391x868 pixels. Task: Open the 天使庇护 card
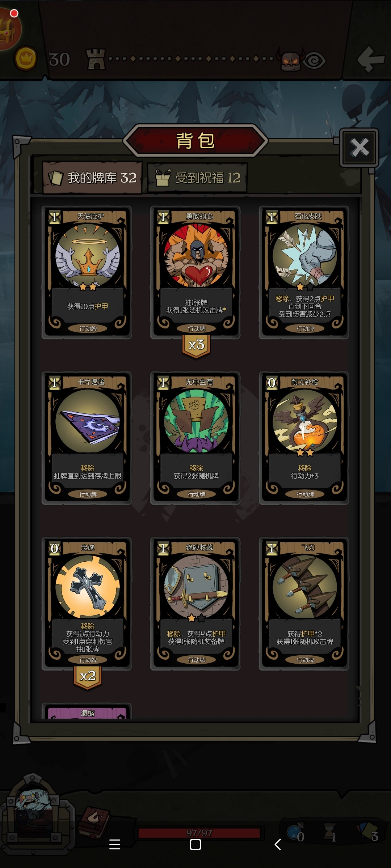coord(87,272)
